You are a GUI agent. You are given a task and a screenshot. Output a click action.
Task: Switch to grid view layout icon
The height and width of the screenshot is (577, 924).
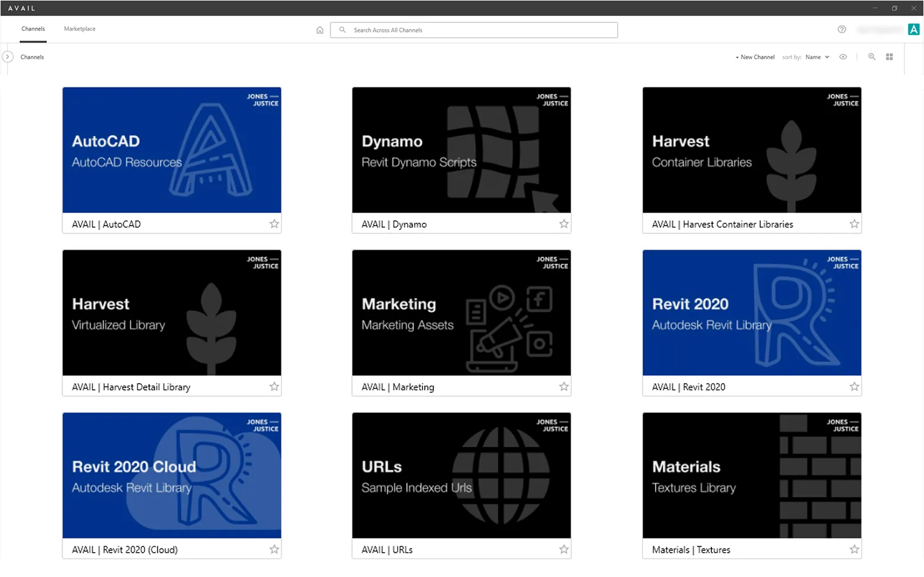889,57
